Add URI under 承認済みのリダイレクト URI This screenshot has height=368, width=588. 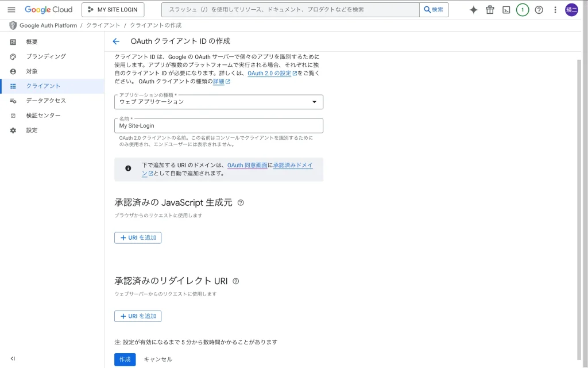pyautogui.click(x=138, y=316)
